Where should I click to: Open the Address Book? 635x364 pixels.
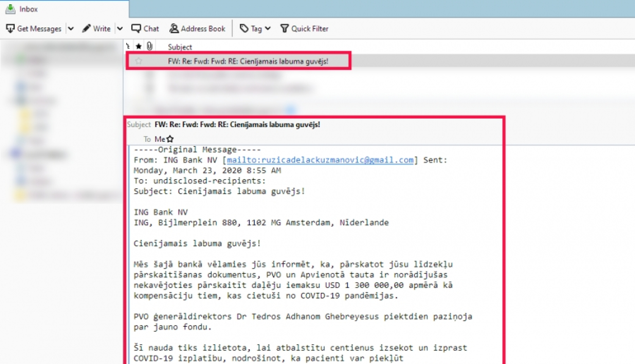point(197,28)
